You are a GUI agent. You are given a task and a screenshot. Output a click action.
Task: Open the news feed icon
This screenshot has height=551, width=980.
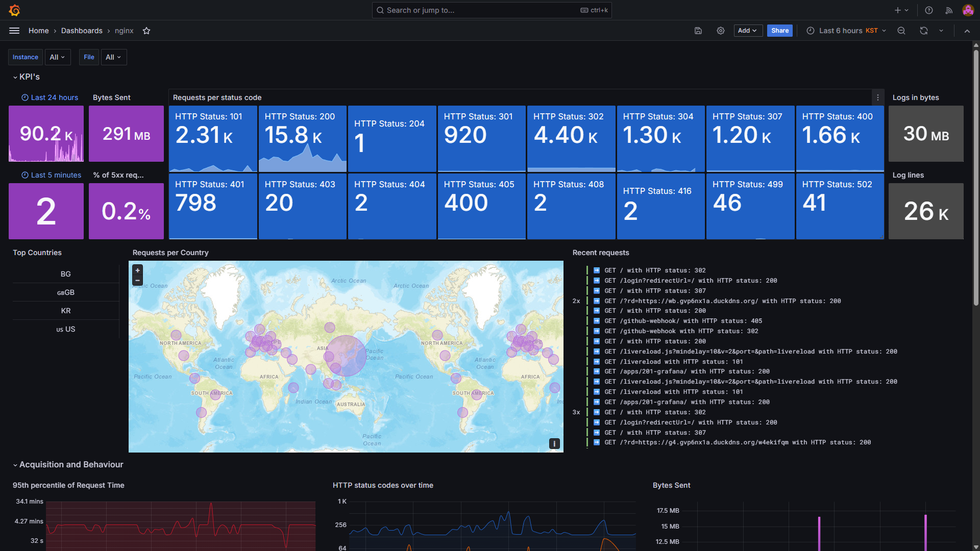pyautogui.click(x=949, y=10)
